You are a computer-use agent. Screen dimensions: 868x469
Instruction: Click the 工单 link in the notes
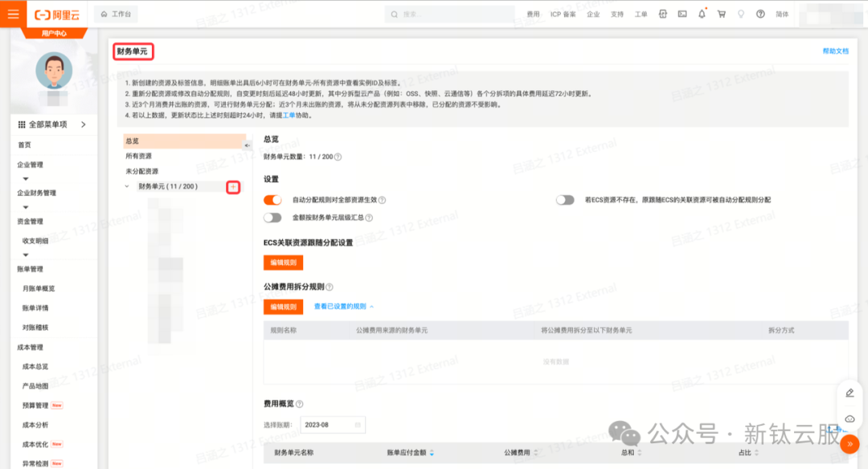click(289, 116)
